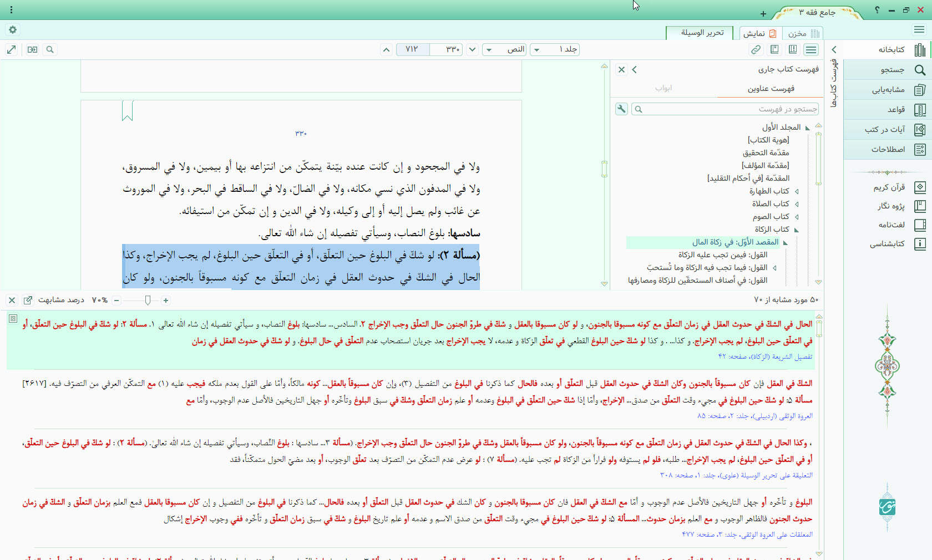
Task: Close the current book index panel
Action: pyautogui.click(x=621, y=69)
